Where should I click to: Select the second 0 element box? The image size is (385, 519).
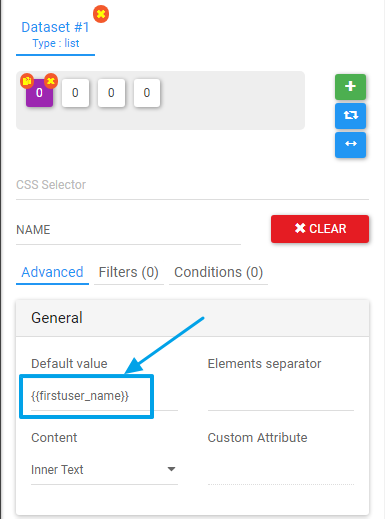tap(75, 93)
